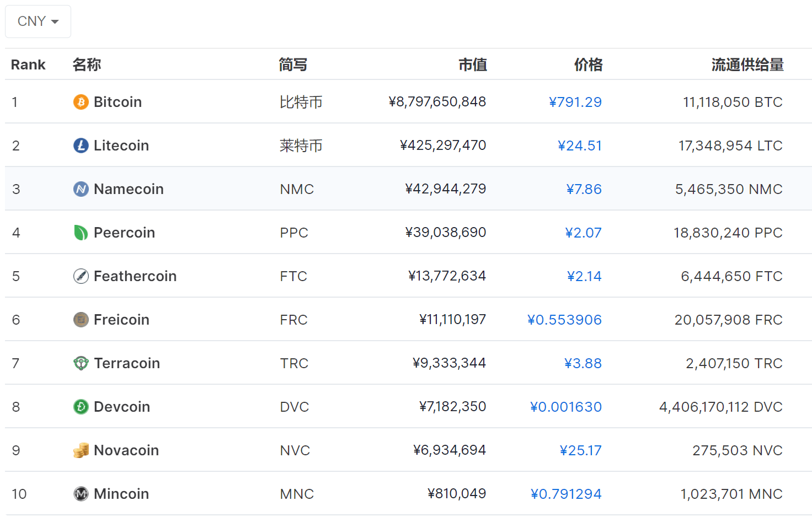
Task: Select the FTC abbreviation cell
Action: click(x=293, y=276)
